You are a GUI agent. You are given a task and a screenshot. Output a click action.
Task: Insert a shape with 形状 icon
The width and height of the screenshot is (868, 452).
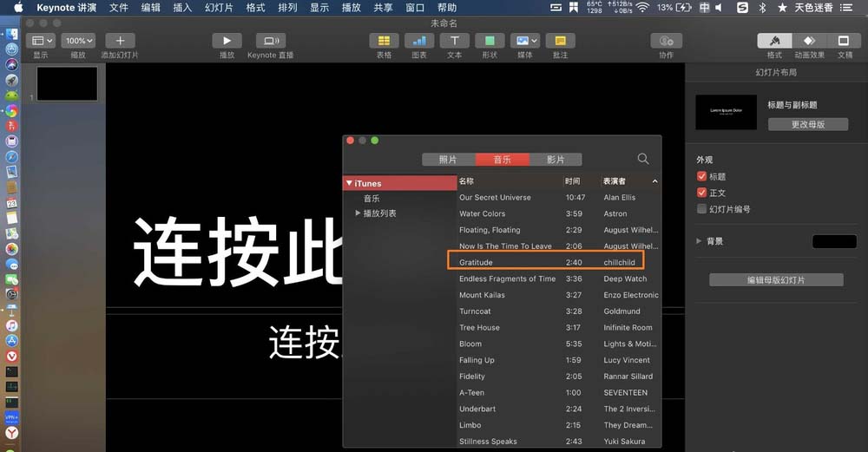490,41
